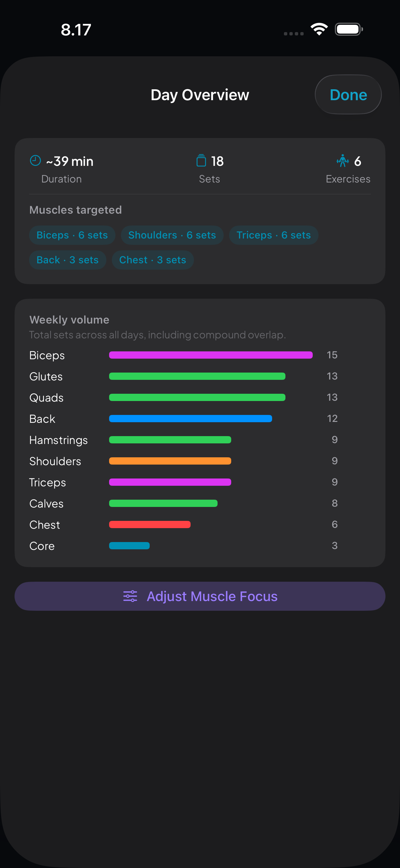Select the Biceps · 6 sets chip
400x868 pixels.
[72, 235]
